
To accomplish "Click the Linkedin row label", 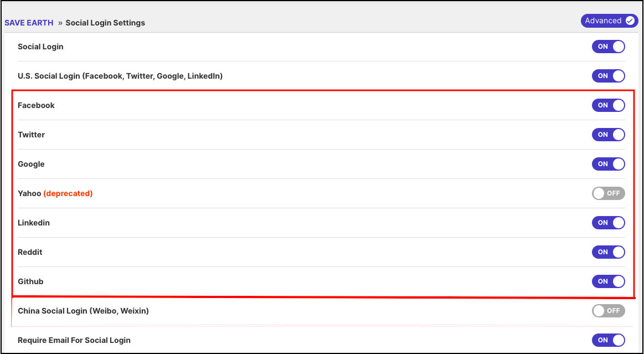I will coord(34,223).
